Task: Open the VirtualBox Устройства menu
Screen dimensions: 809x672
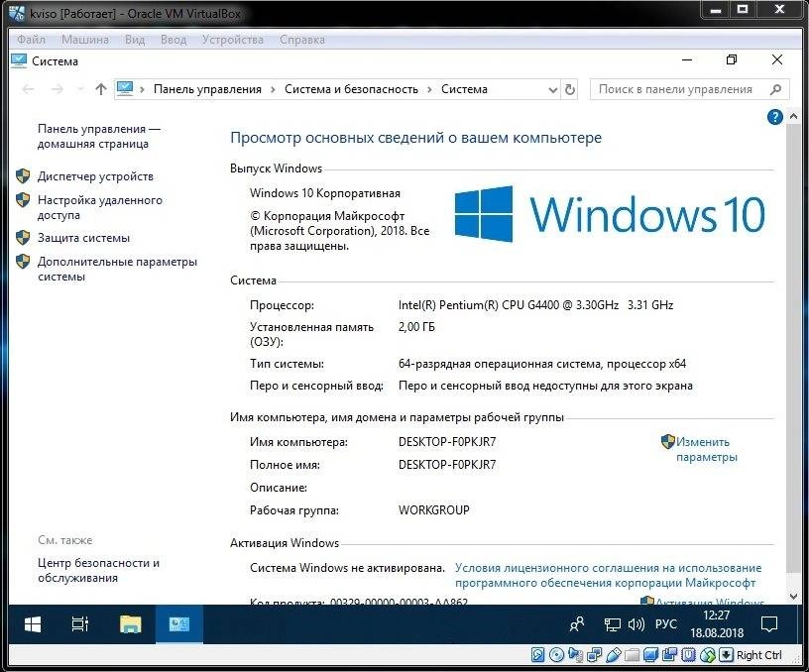Action: tap(233, 40)
